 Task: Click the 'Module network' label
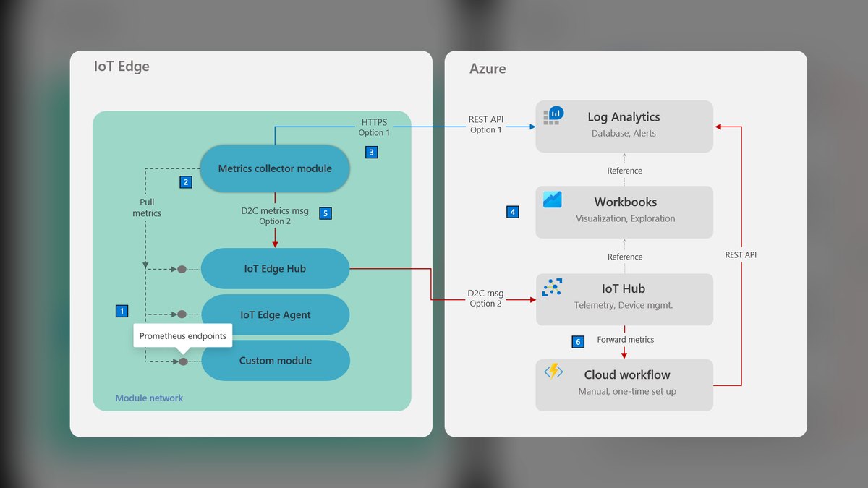click(149, 398)
